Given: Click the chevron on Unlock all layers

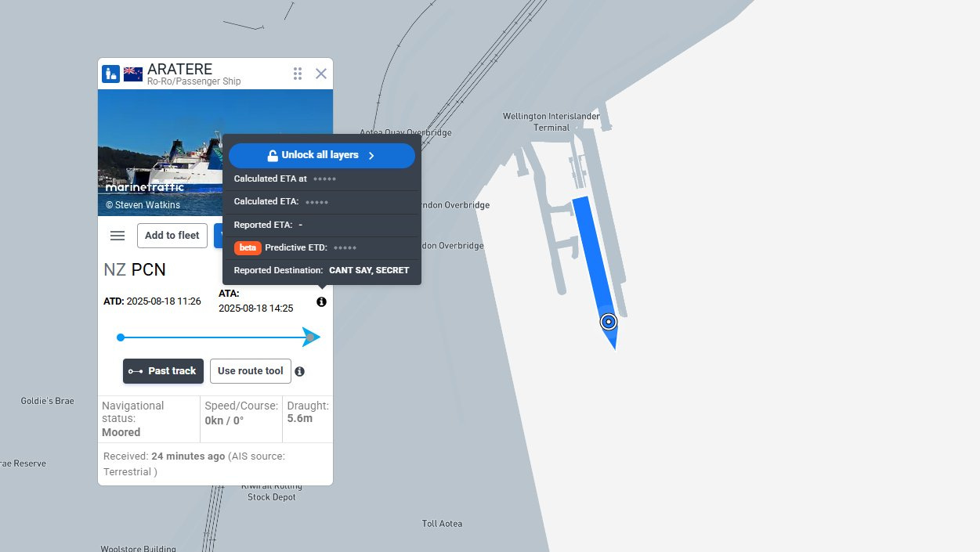Looking at the screenshot, I should pyautogui.click(x=371, y=156).
